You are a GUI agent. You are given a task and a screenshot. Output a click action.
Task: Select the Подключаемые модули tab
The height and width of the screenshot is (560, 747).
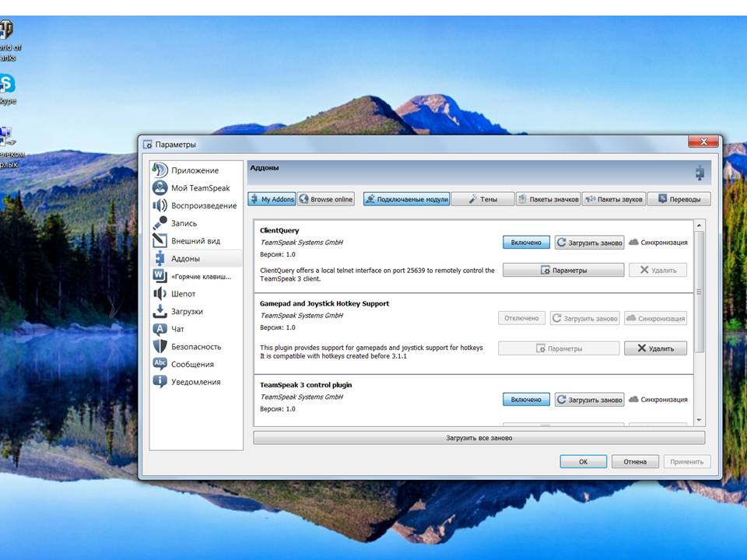click(x=406, y=199)
